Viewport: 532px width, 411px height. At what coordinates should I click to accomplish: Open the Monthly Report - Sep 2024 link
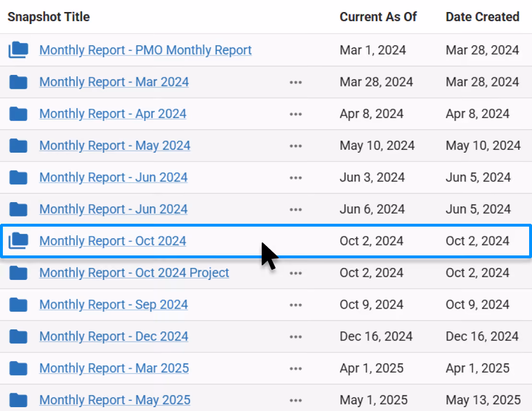coord(114,305)
